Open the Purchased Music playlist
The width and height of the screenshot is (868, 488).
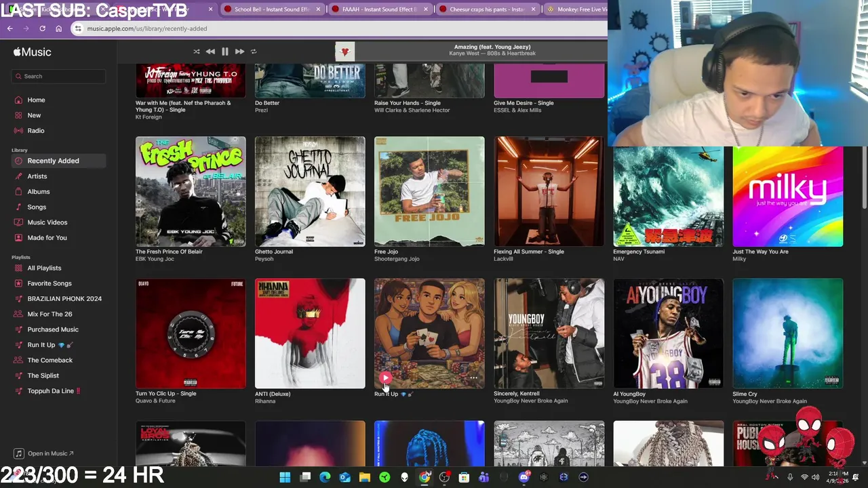(53, 329)
